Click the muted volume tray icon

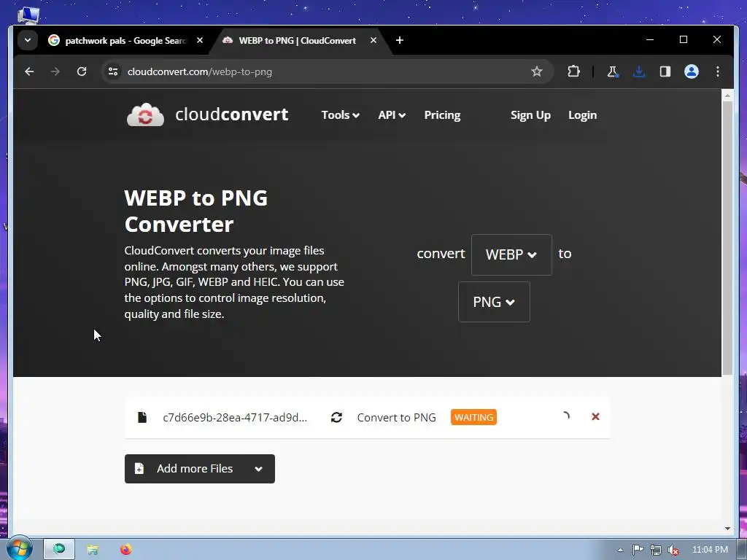673,550
